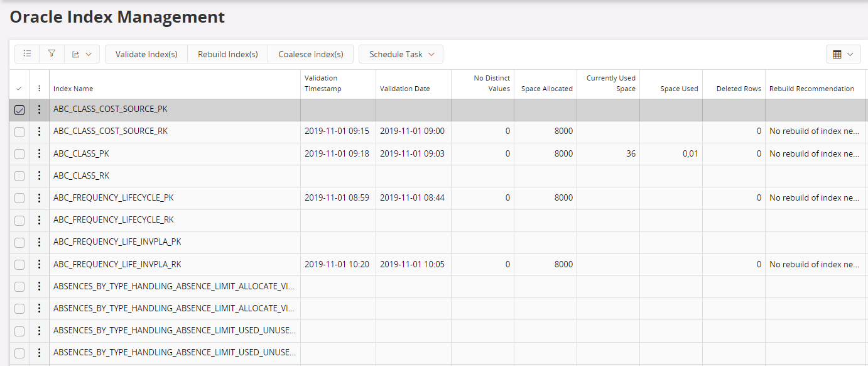Open the actions kebab for ABC_CLASS_PK
This screenshot has height=366, width=868.
click(39, 153)
